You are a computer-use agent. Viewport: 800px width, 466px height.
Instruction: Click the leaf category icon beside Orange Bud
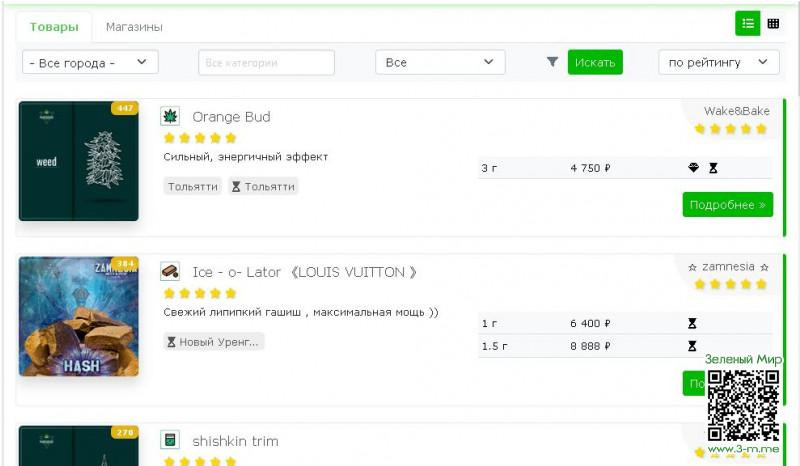click(170, 116)
